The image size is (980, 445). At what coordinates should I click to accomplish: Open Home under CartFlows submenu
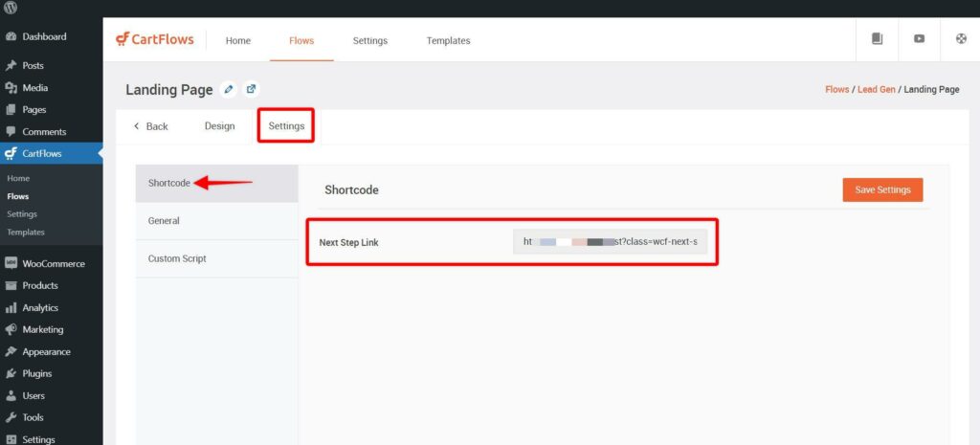coord(18,178)
